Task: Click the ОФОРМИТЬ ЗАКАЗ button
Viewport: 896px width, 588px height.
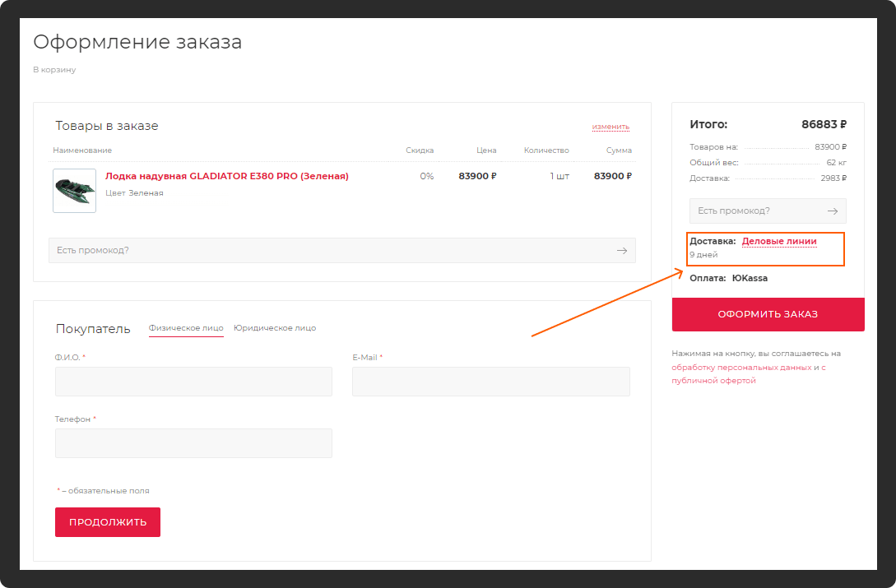Action: [x=768, y=314]
